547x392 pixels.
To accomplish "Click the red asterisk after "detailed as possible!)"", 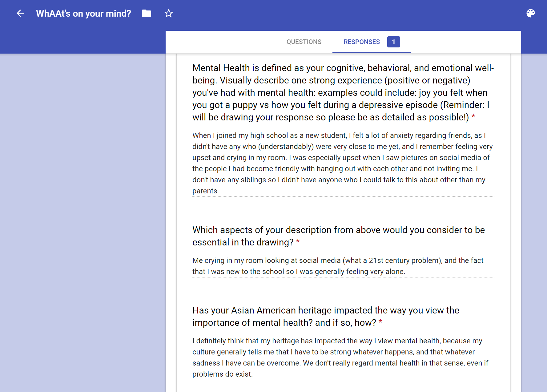I will point(473,117).
